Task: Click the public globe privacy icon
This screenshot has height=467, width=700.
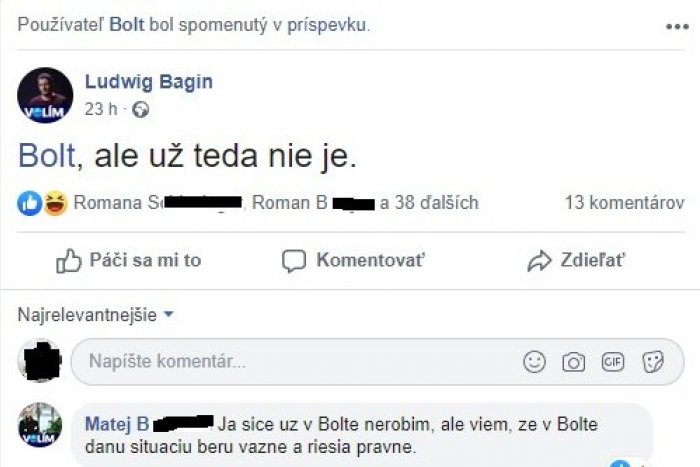Action: click(141, 109)
